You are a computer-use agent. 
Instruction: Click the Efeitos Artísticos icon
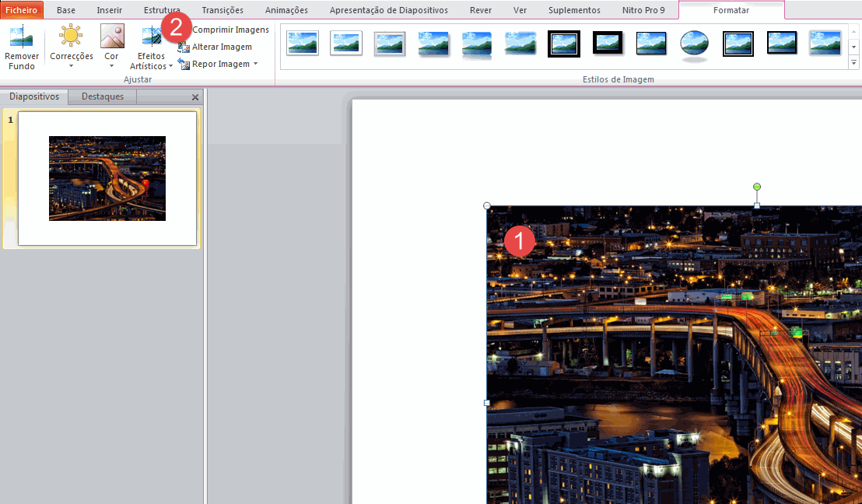tap(151, 37)
